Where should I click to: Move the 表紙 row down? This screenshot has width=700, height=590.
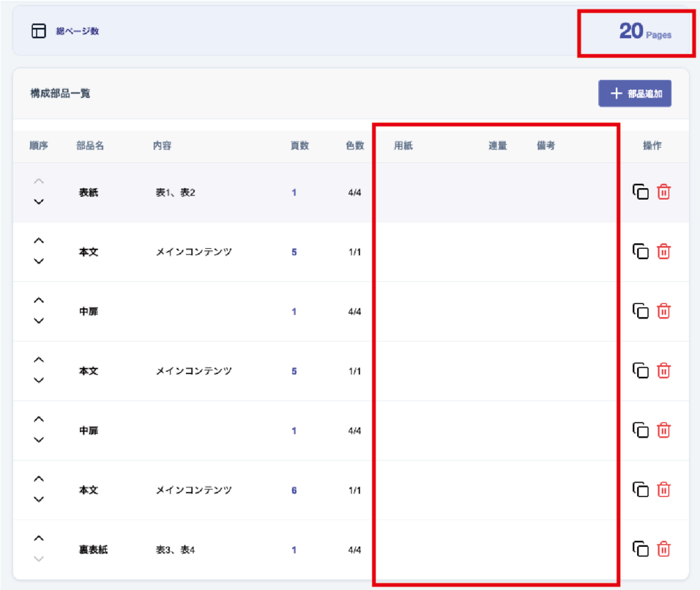[x=39, y=202]
